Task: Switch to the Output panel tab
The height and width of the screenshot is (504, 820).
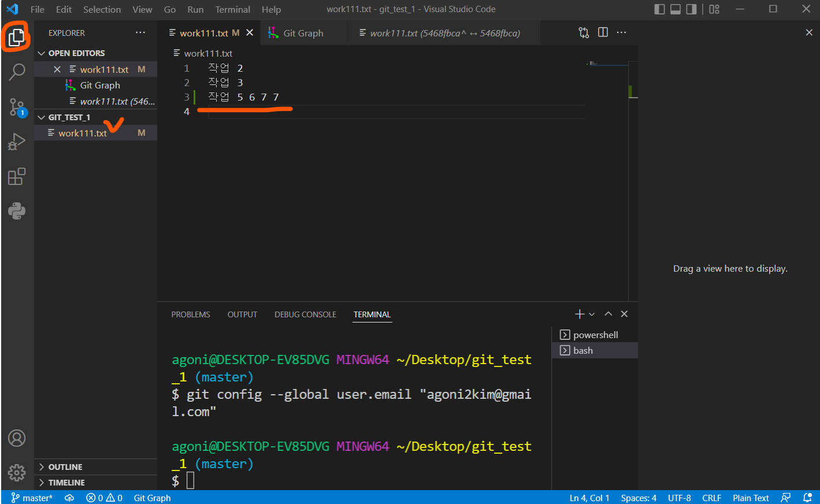Action: click(x=242, y=314)
